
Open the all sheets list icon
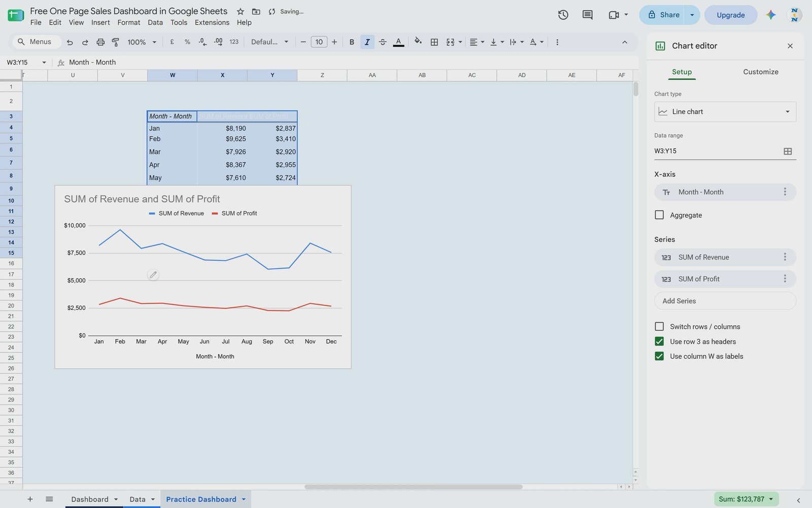pyautogui.click(x=49, y=499)
